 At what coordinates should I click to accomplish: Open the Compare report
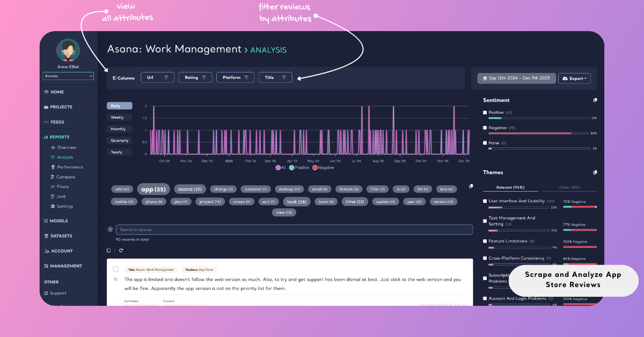click(63, 177)
